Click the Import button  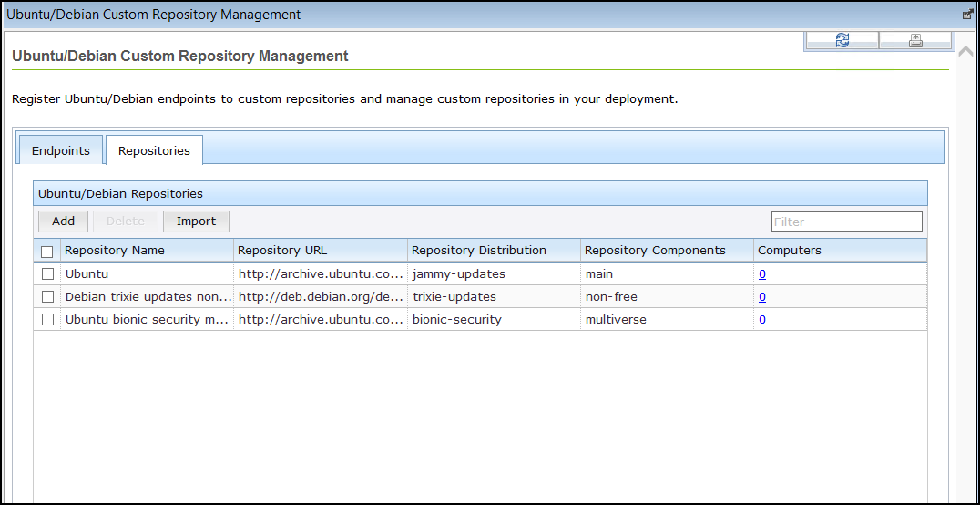[x=196, y=221]
